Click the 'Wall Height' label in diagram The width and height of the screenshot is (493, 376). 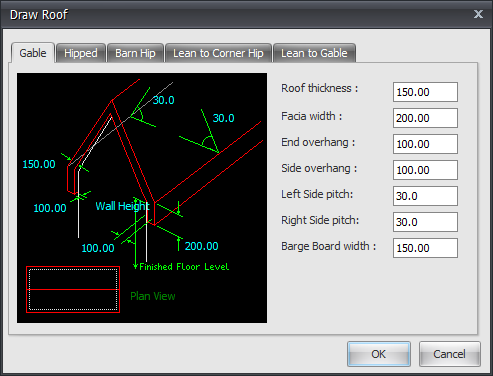[122, 206]
